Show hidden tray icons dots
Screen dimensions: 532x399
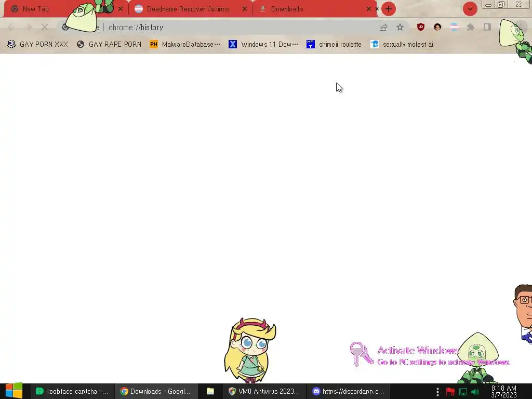coord(437,392)
